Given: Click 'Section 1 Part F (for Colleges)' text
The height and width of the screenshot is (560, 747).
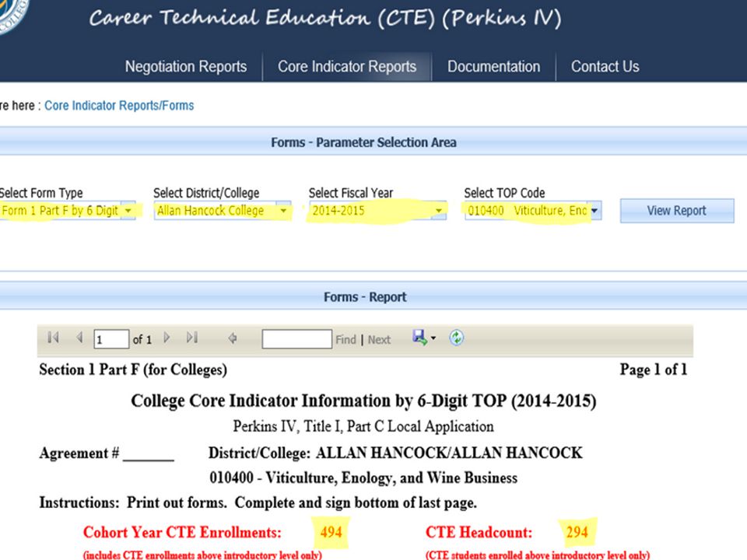Looking at the screenshot, I should point(133,370).
